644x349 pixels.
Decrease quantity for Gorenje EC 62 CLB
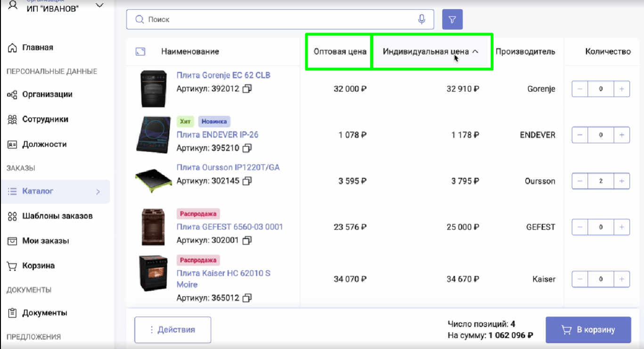pyautogui.click(x=580, y=89)
